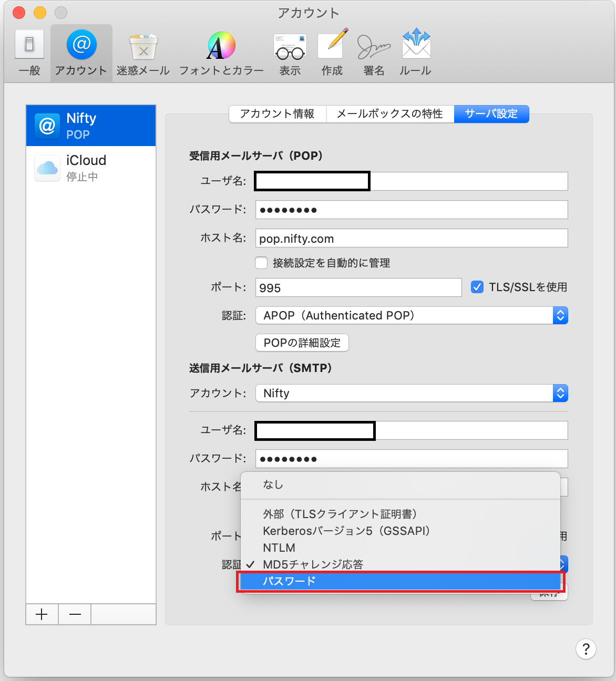
Task: Open the 一般 (General) preferences pane
Action: coord(29,53)
